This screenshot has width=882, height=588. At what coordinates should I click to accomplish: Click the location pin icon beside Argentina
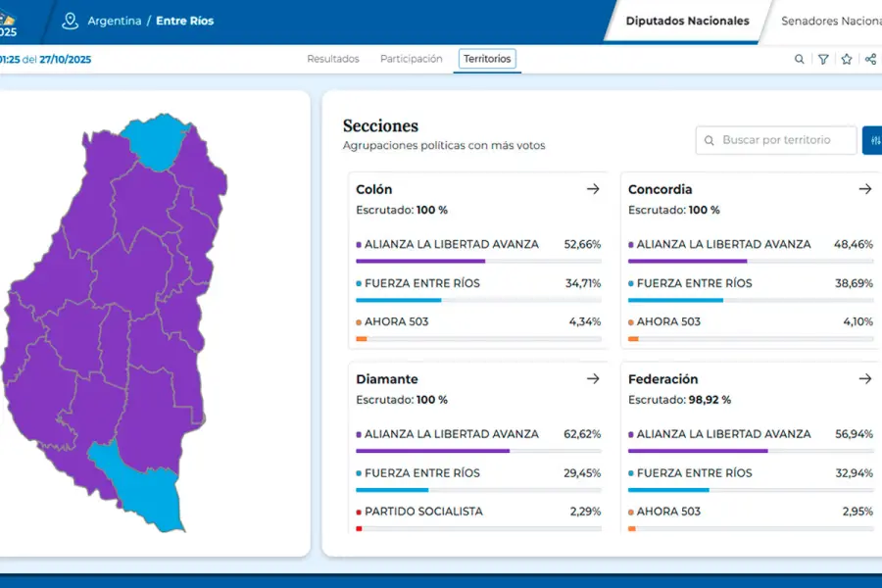click(70, 21)
